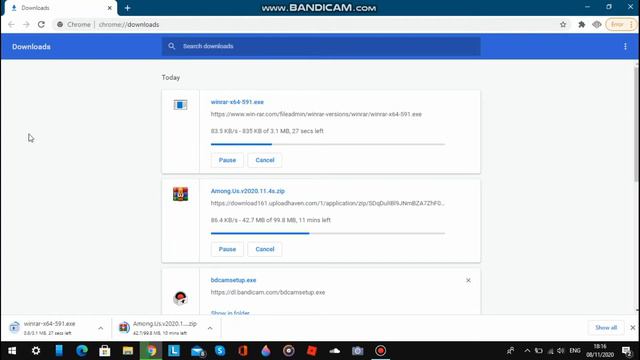Open the Windows Start menu

[12, 351]
